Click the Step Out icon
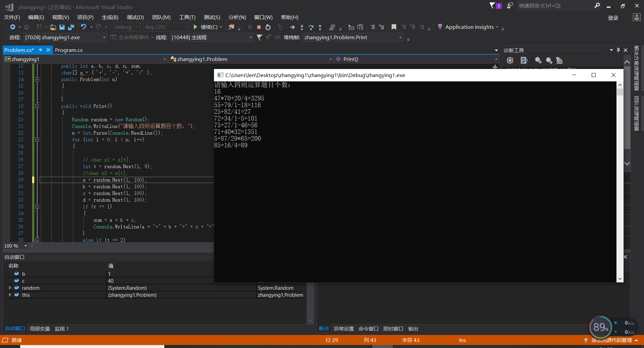 (x=320, y=27)
